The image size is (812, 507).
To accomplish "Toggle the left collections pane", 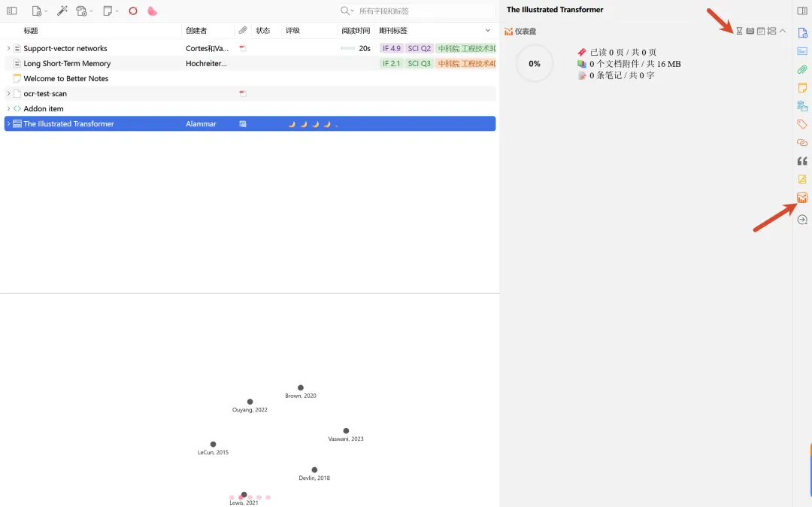I will (11, 11).
